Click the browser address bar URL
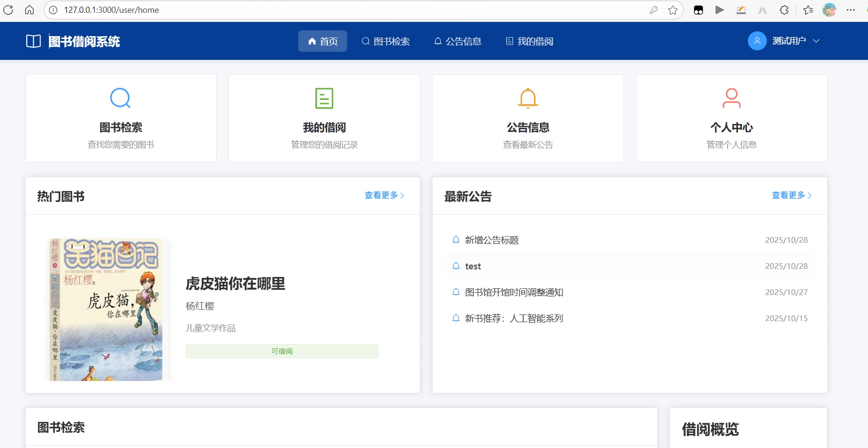The width and height of the screenshot is (868, 448). pos(112,10)
